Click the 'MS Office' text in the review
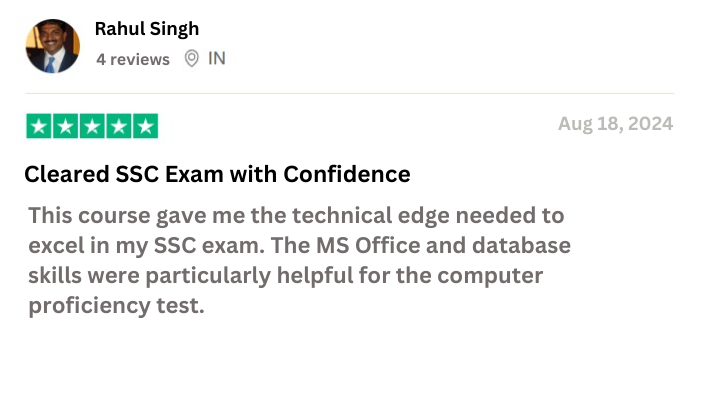703x396 pixels. (368, 245)
